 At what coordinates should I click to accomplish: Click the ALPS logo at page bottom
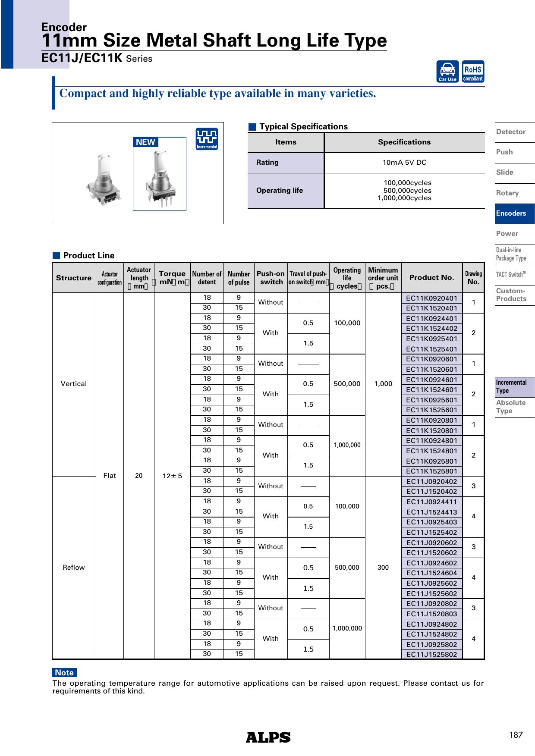[268, 737]
